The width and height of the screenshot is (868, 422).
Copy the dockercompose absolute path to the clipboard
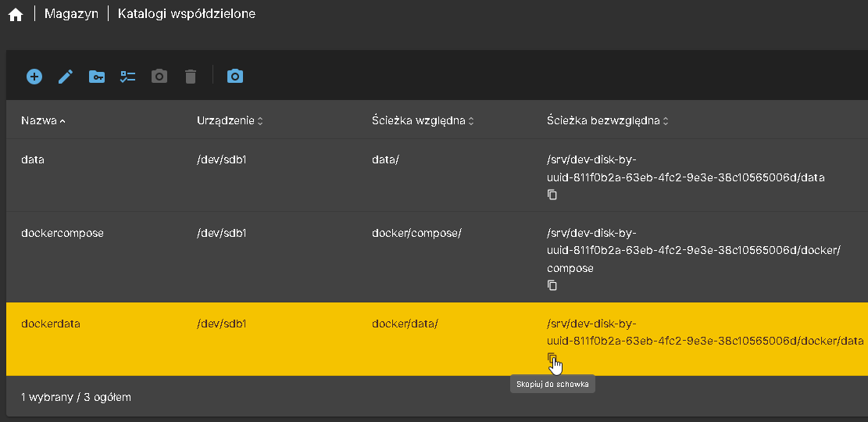(x=552, y=285)
